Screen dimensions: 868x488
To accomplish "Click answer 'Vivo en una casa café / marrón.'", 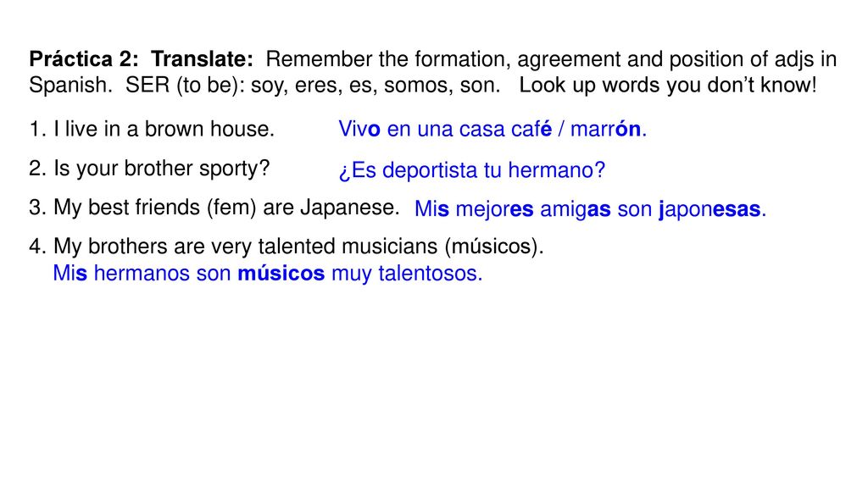I will (492, 129).
